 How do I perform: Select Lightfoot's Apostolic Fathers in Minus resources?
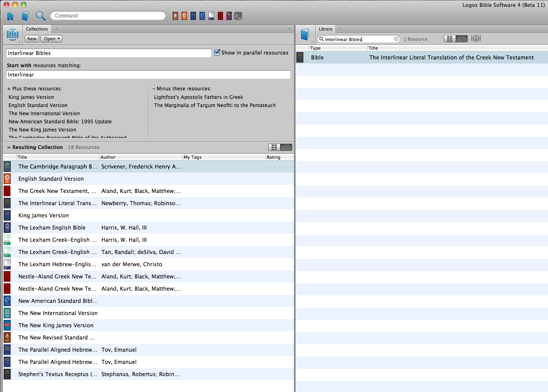point(198,97)
